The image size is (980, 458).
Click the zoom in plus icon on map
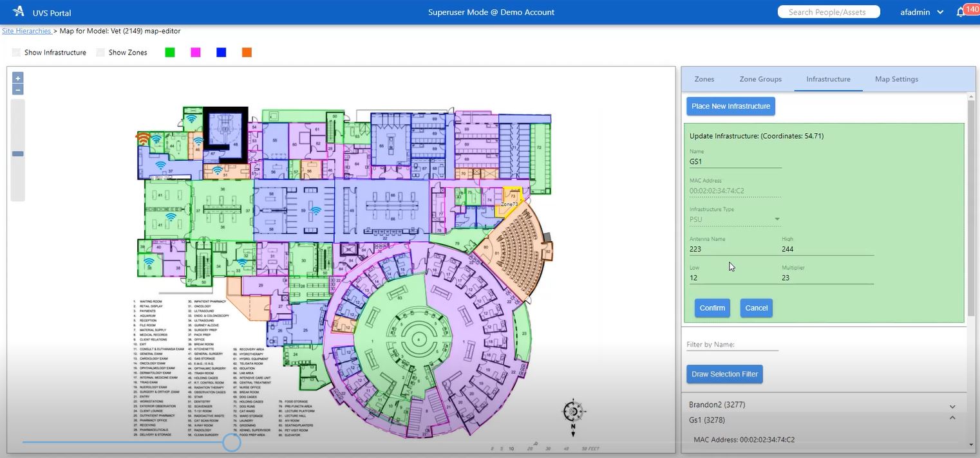tap(17, 77)
